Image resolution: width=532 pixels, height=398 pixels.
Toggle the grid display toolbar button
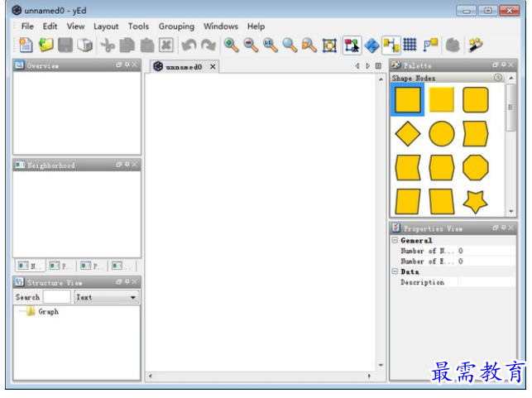click(x=410, y=46)
